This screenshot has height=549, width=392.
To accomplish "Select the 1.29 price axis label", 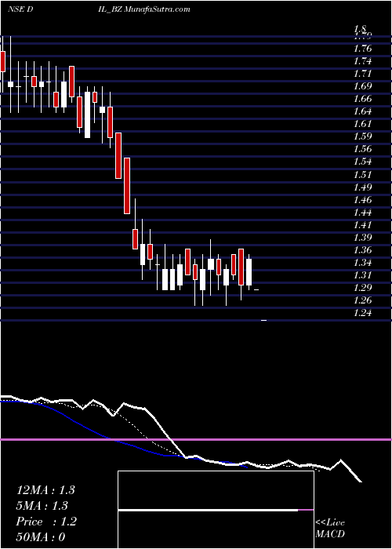I will pyautogui.click(x=363, y=288).
